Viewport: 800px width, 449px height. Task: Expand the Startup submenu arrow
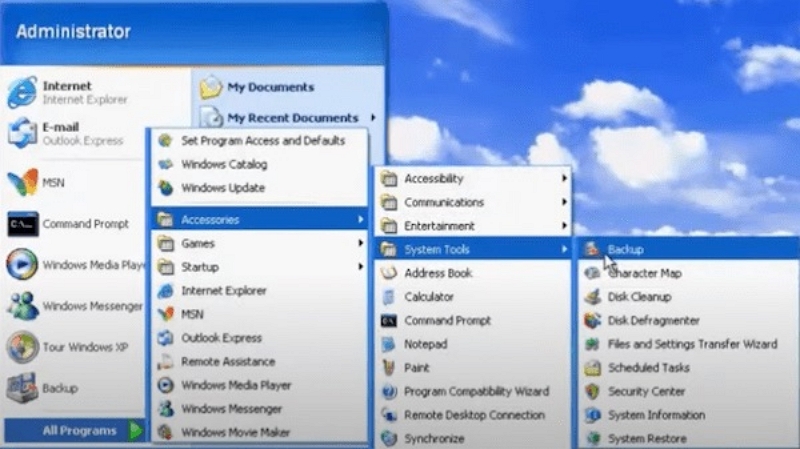[x=360, y=266]
